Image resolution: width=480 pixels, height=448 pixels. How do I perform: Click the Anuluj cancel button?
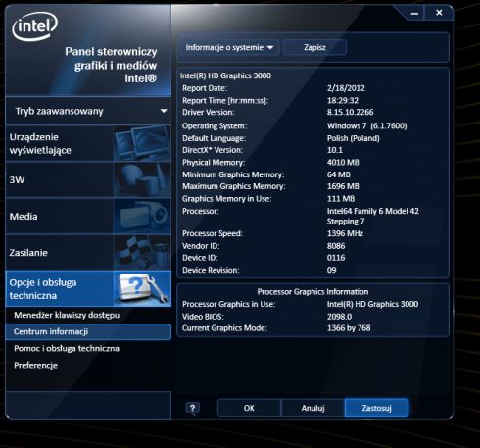312,408
